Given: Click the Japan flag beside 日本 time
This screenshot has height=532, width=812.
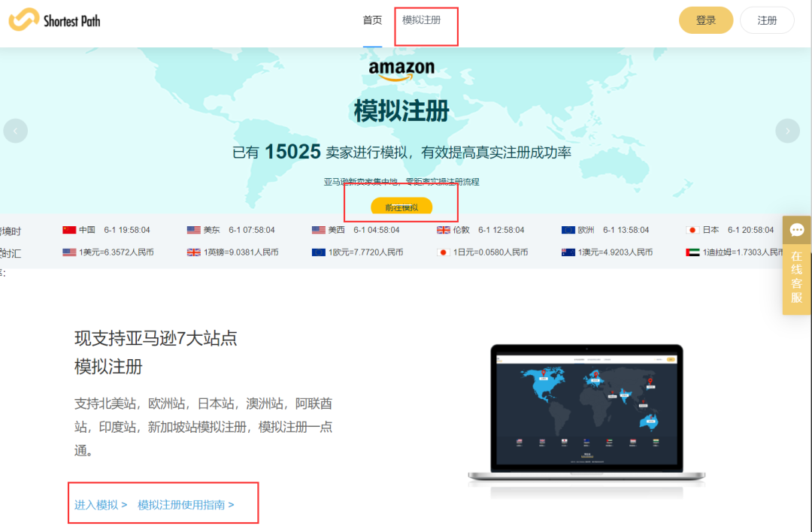Looking at the screenshot, I should 693,230.
